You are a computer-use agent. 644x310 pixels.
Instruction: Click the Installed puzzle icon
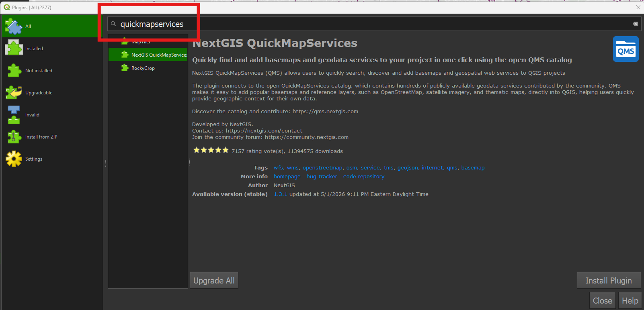[14, 48]
